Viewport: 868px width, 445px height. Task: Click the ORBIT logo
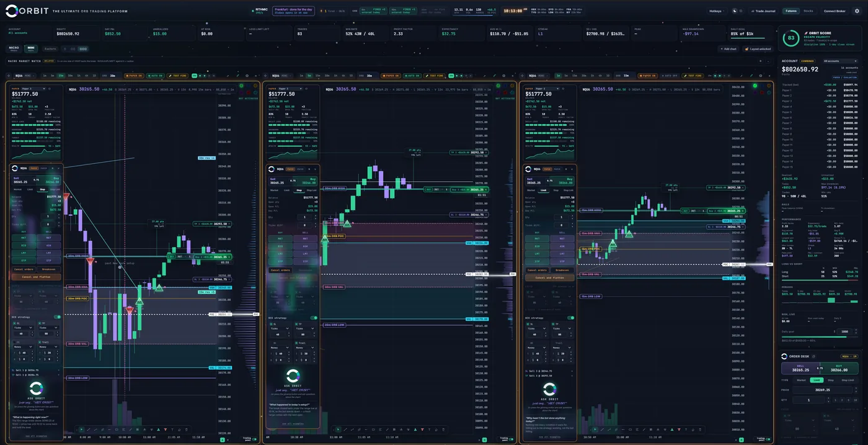coord(27,11)
